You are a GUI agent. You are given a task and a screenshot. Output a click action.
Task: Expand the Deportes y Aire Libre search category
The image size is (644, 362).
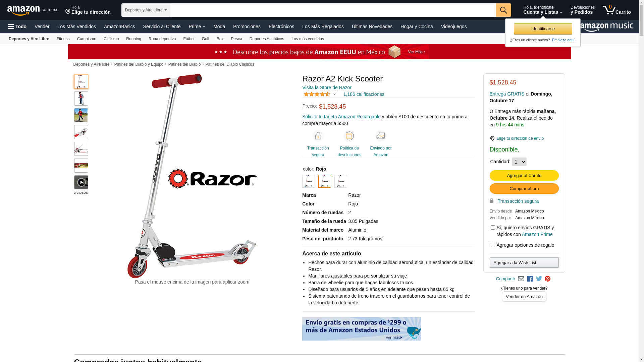click(146, 10)
